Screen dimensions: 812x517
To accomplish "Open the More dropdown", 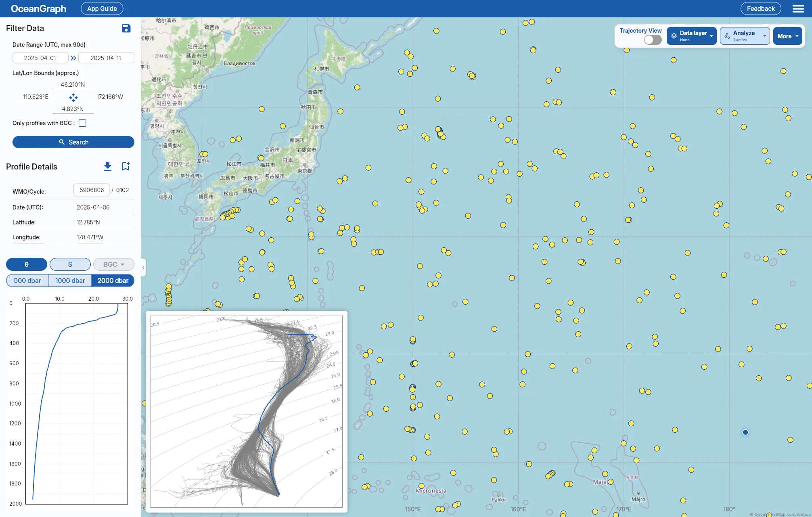I will coord(787,36).
